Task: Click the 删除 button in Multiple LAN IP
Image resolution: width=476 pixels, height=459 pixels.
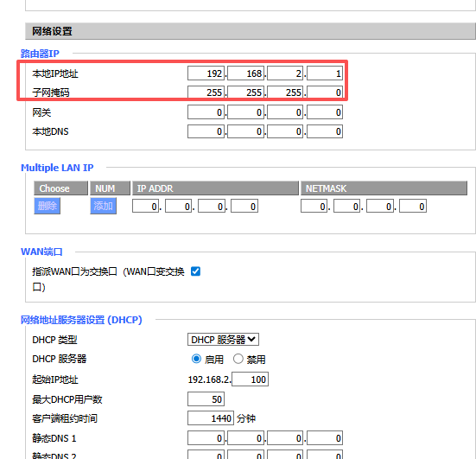Action: coord(47,206)
